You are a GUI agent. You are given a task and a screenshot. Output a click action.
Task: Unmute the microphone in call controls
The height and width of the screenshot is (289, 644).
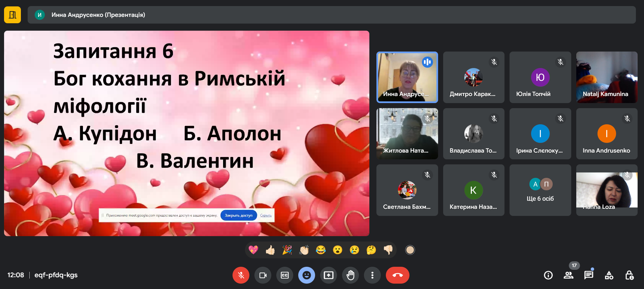241,275
